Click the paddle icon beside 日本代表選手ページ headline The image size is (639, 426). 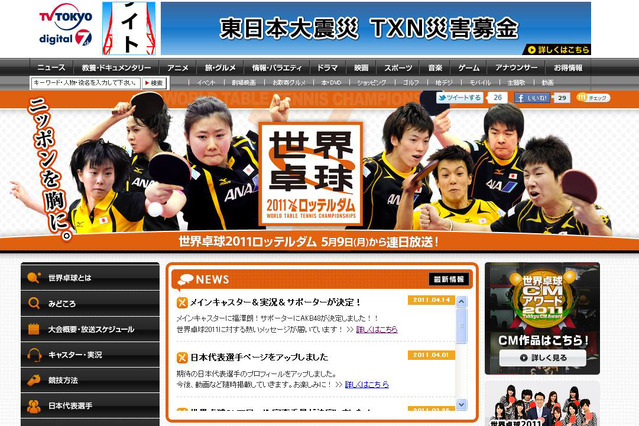(182, 358)
